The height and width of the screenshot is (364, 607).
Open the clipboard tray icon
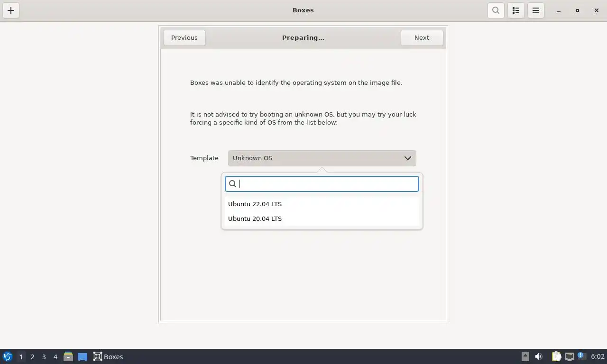[x=556, y=357]
